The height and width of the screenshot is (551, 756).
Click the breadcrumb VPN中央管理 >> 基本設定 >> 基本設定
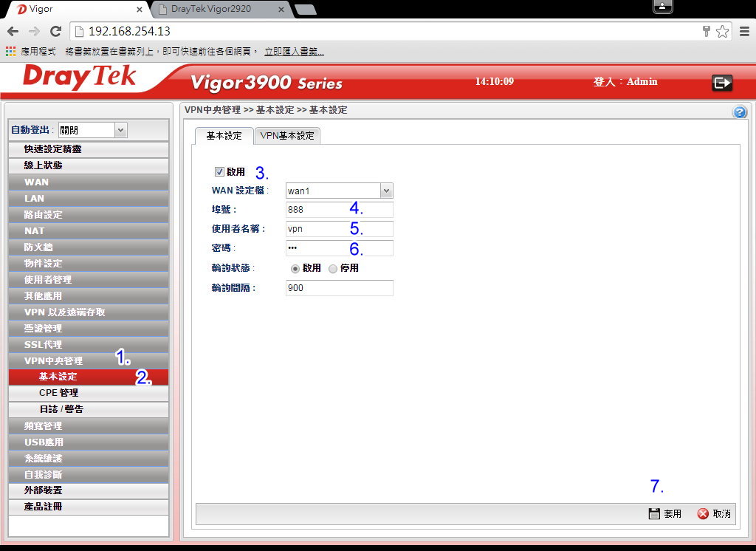pyautogui.click(x=266, y=110)
